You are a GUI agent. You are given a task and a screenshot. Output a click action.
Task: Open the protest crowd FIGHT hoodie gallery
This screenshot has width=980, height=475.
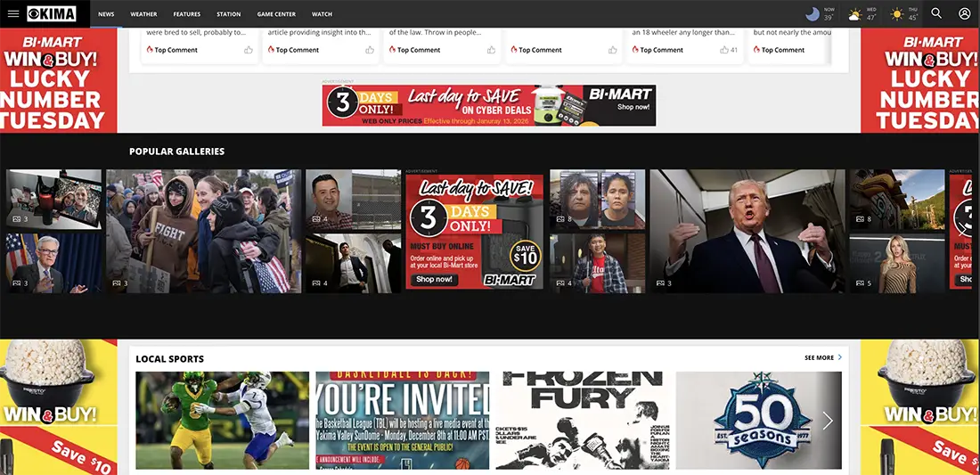pos(204,231)
